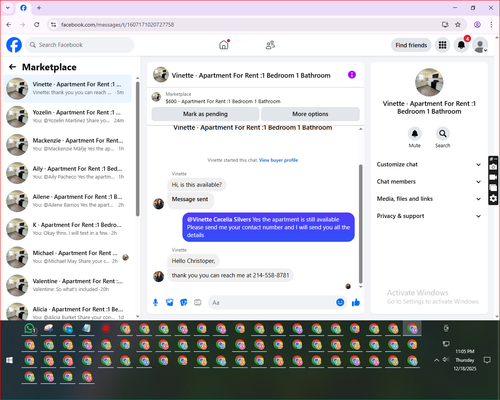This screenshot has height=400, width=500.
Task: Click the More options button
Action: (x=310, y=114)
